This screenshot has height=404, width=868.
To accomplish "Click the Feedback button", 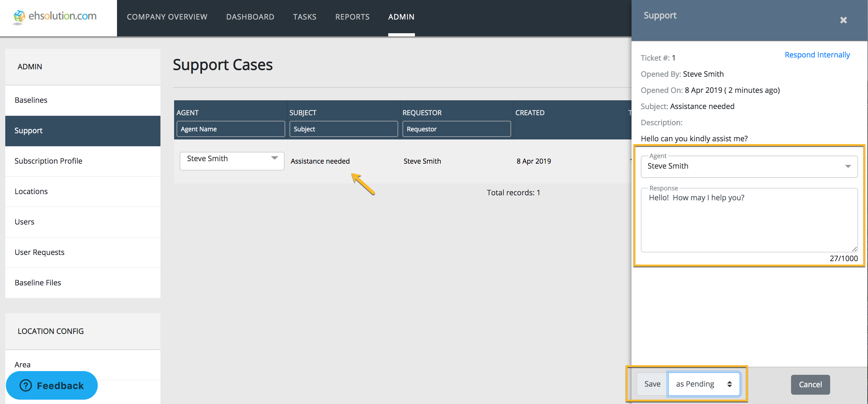I will (52, 385).
